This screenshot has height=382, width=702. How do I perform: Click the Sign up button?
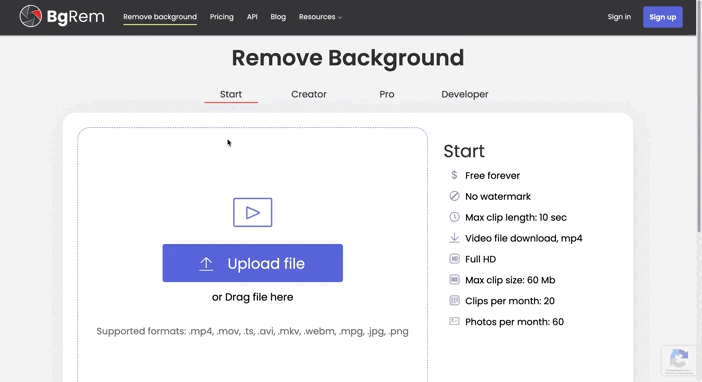663,17
